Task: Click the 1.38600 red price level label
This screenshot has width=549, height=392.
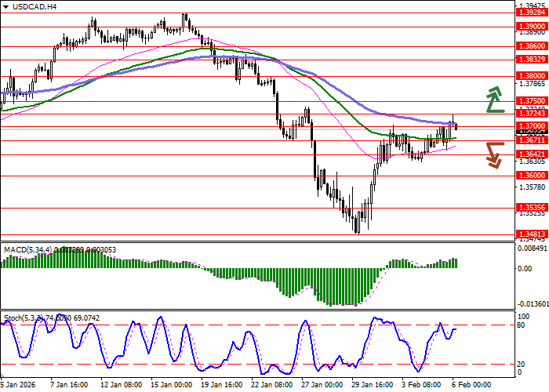Action: [532, 46]
